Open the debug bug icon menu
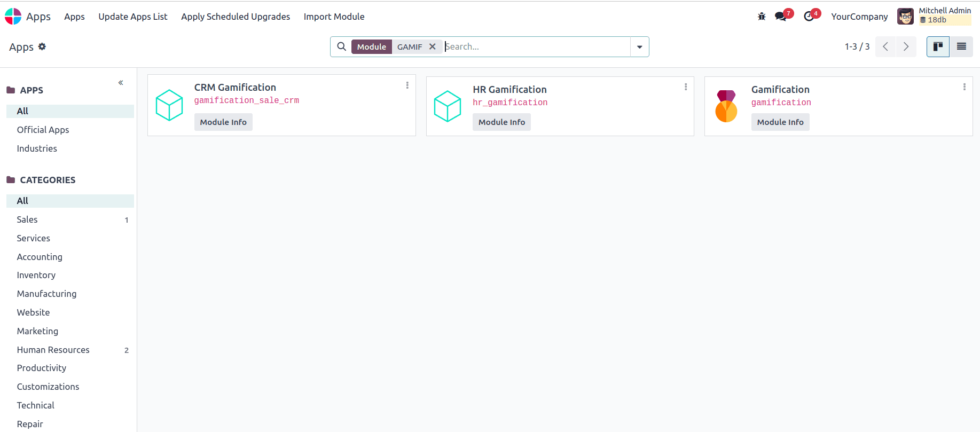 click(762, 17)
